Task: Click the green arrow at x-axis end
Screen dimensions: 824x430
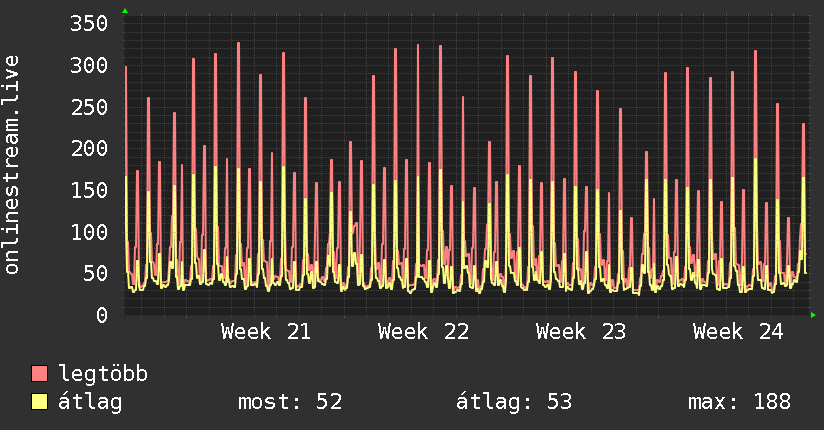Action: (813, 315)
